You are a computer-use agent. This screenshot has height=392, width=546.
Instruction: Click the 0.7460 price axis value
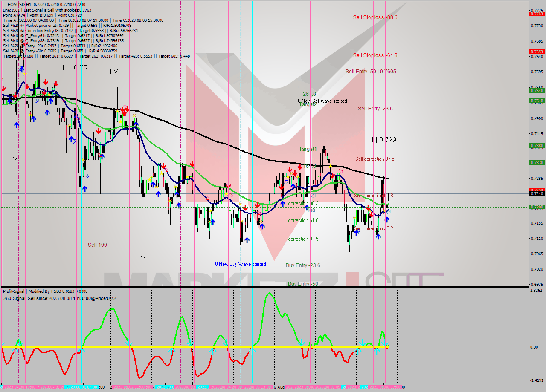537,118
